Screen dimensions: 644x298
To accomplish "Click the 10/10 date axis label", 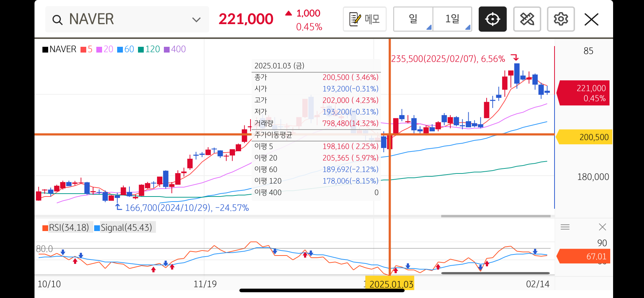I will click(x=49, y=284).
